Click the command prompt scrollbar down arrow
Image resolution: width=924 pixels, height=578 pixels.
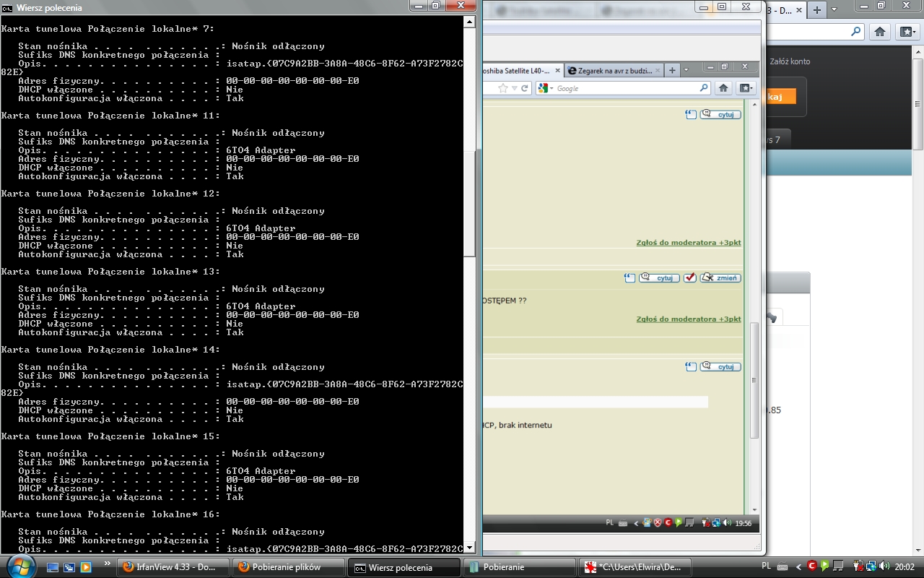[x=469, y=548]
